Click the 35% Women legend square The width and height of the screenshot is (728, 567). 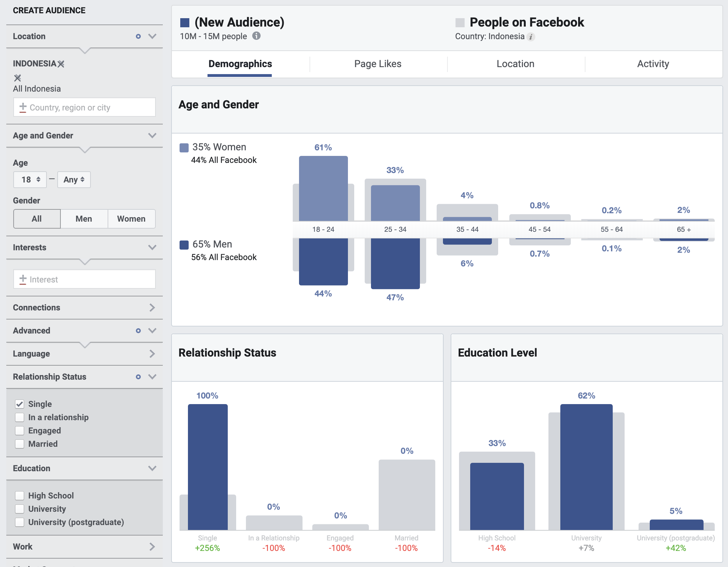tap(184, 148)
